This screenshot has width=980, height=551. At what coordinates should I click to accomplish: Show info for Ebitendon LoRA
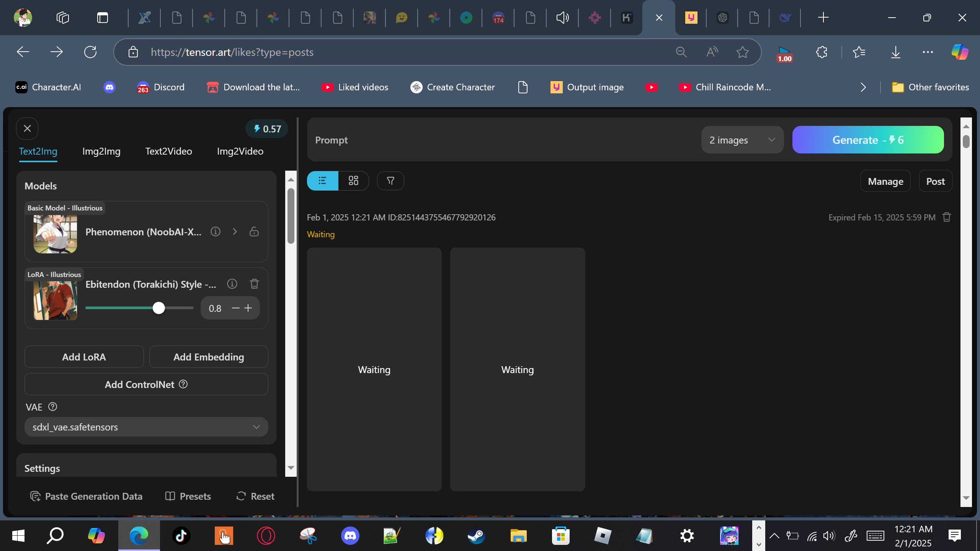(x=232, y=284)
